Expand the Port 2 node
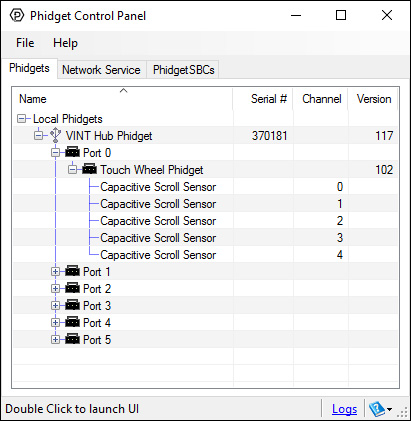Viewport: 411px width, 421px height. [x=55, y=289]
